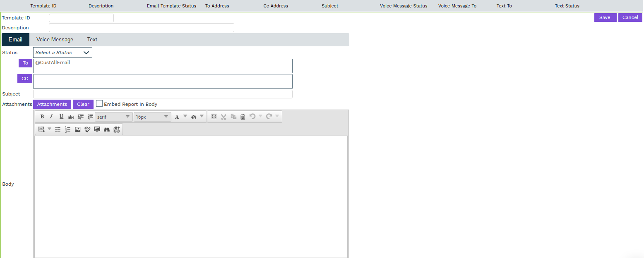Switch to the Voice Message tab
644x258 pixels.
tap(55, 40)
